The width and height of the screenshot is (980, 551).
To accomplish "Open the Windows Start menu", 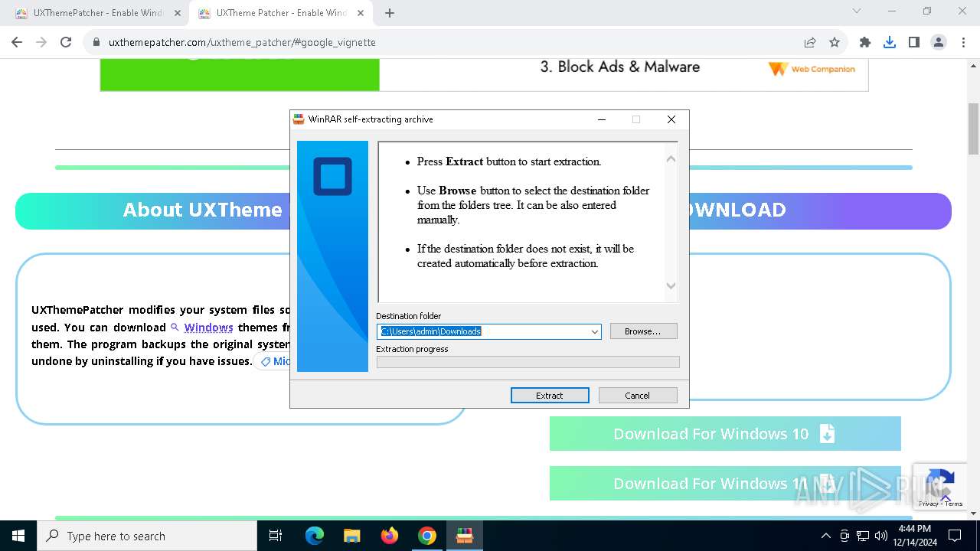I will pos(18,536).
